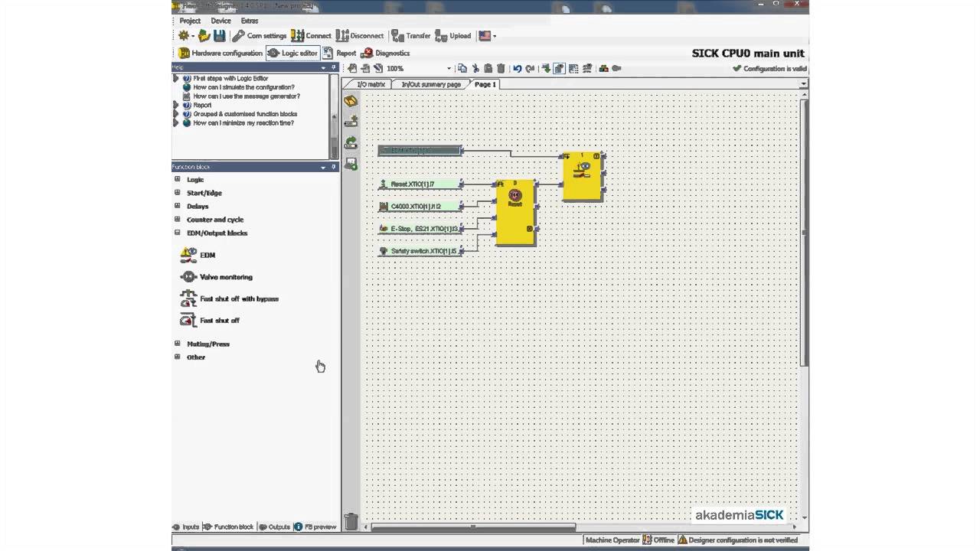Switch to the I/O matrix tab
The image size is (980, 551).
click(371, 84)
